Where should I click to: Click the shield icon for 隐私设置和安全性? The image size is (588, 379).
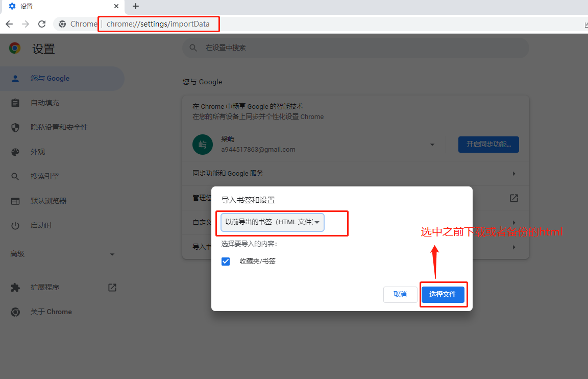(15, 128)
